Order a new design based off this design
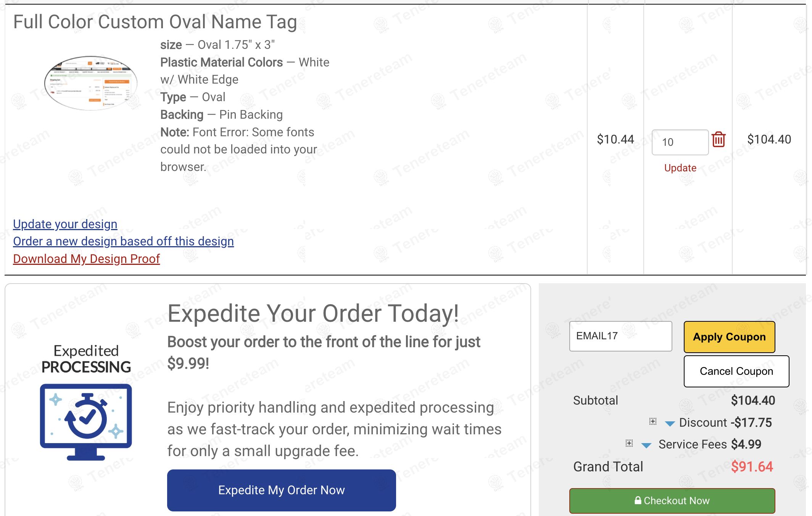This screenshot has height=516, width=812. [x=123, y=241]
